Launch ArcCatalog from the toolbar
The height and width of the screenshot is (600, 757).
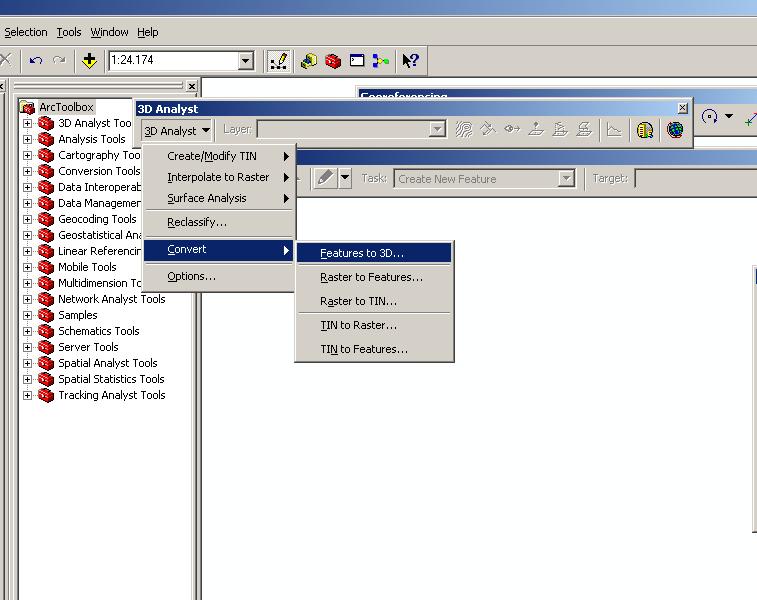pos(308,61)
